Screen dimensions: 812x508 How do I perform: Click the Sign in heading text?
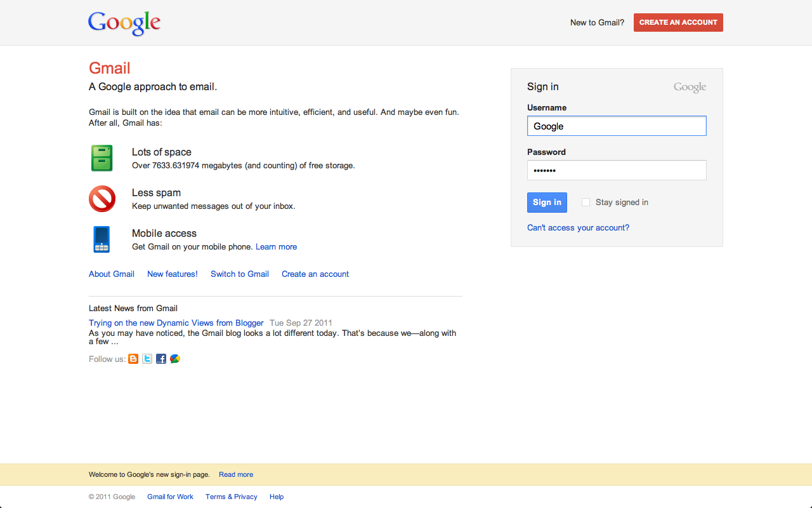[543, 87]
